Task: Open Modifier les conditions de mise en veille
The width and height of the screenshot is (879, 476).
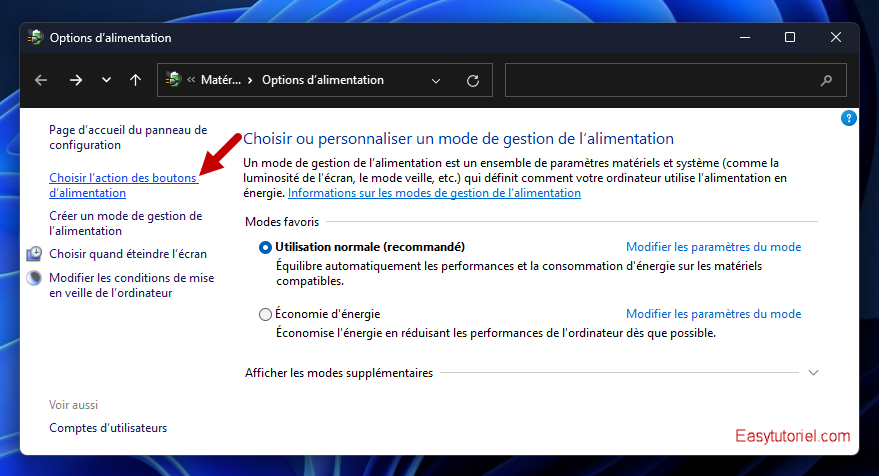Action: click(x=132, y=285)
